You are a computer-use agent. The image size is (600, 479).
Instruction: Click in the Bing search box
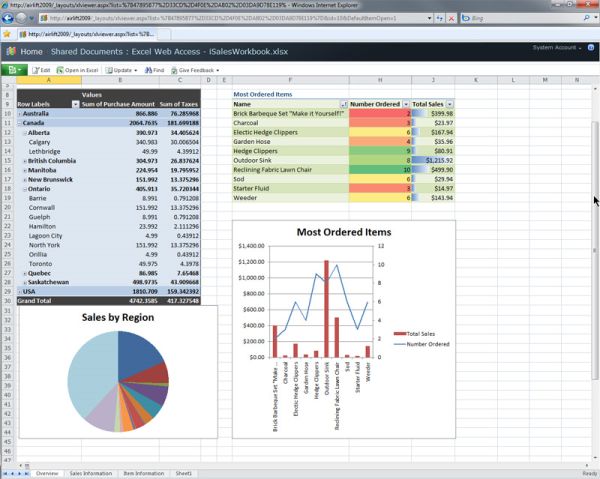[x=524, y=18]
